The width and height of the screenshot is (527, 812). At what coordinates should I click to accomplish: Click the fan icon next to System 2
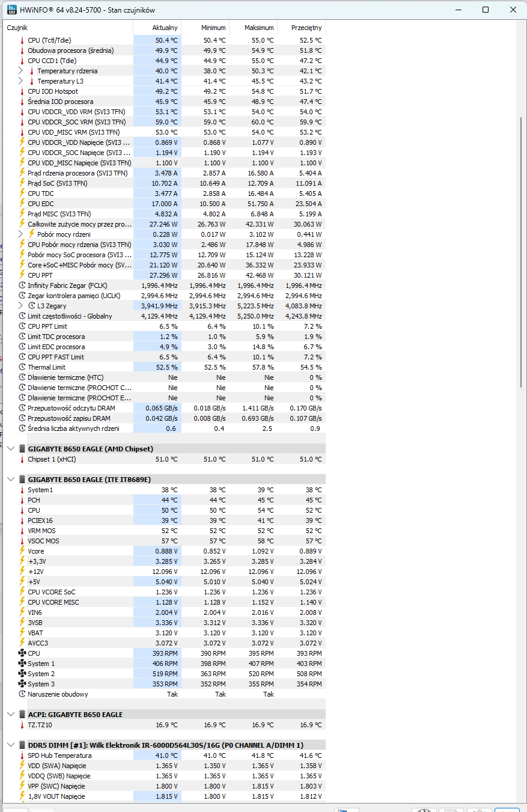click(22, 674)
